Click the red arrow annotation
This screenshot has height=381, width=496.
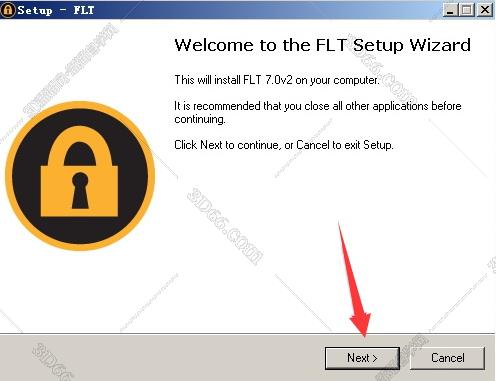(354, 281)
